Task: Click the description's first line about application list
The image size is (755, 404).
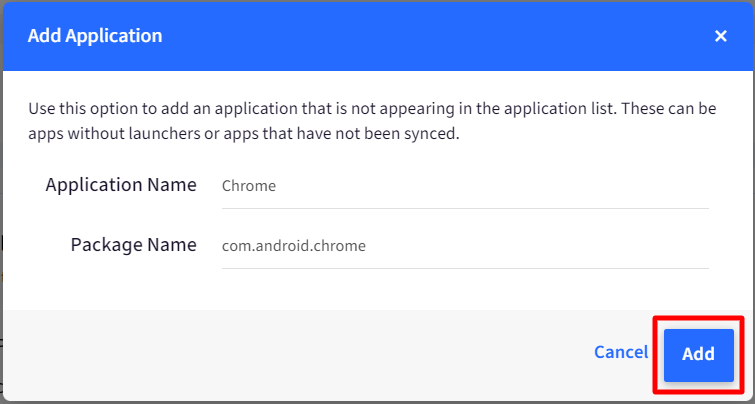Action: tap(372, 108)
